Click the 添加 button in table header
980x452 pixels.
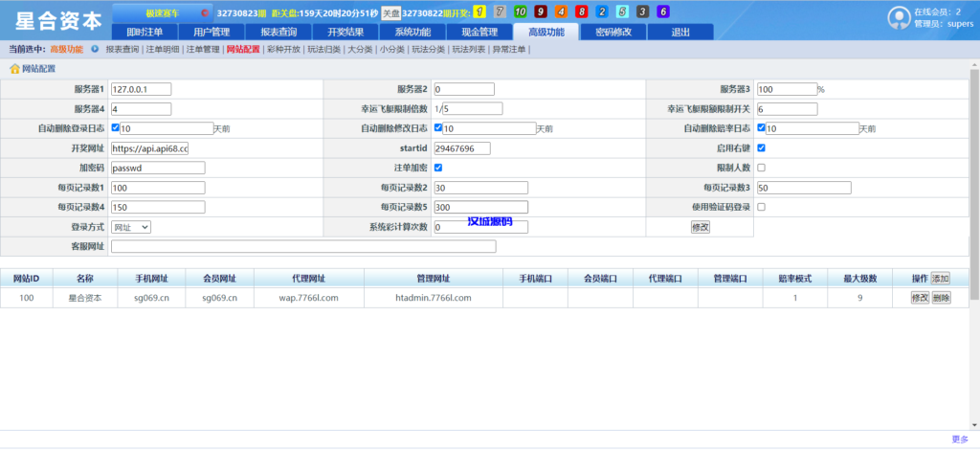coord(941,279)
